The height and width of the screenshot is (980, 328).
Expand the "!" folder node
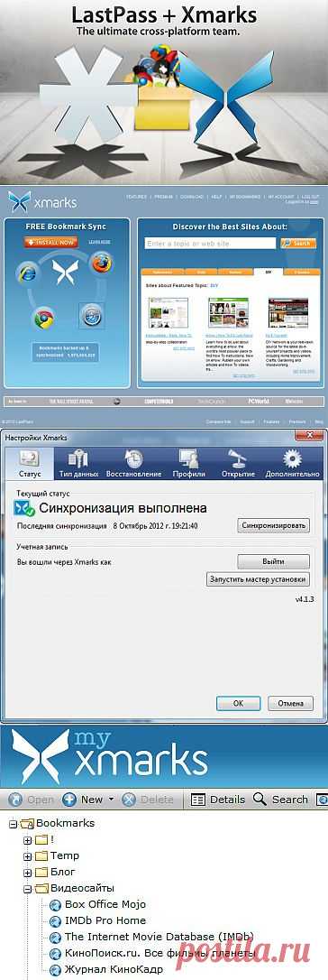tap(27, 840)
